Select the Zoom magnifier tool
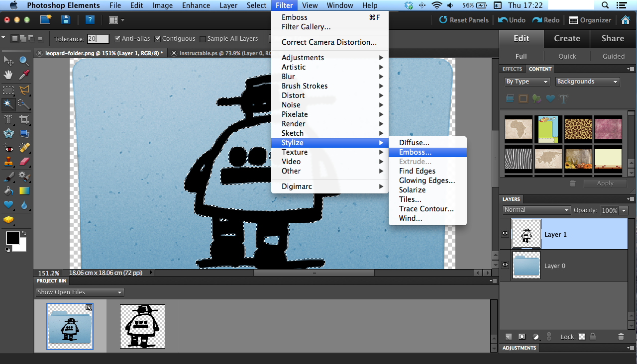The image size is (637, 364). pyautogui.click(x=24, y=61)
